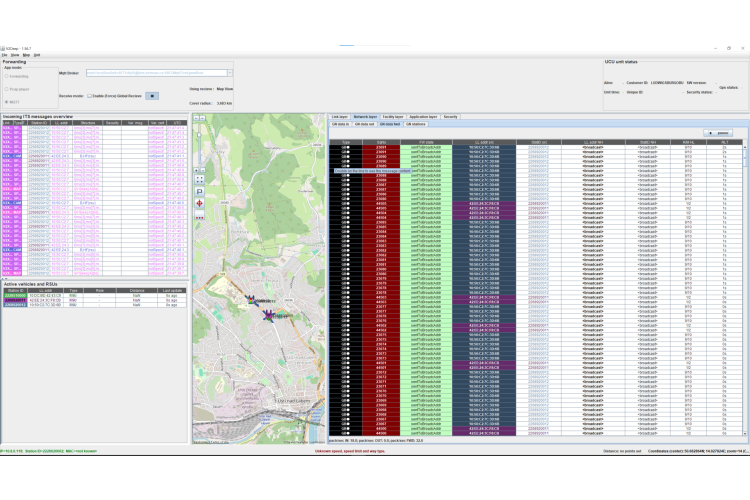Screen dimensions: 750x500
Task: Click the UTC column header in ITS messages
Action: 177,123
